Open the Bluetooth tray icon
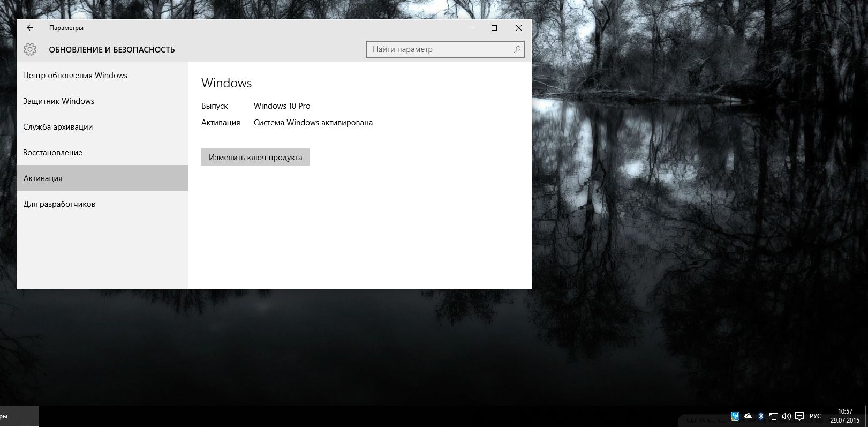Screen dimensions: 868x427 click(761, 416)
